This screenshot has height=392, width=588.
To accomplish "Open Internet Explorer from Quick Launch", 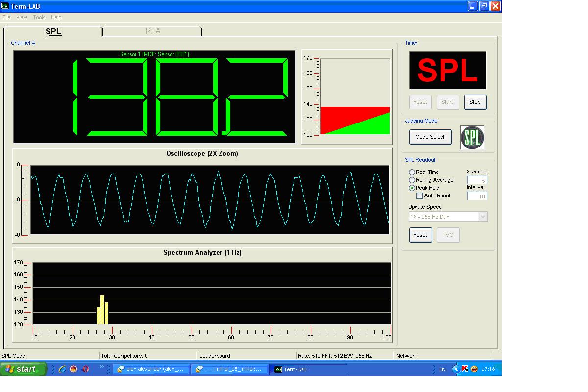I will click(62, 369).
